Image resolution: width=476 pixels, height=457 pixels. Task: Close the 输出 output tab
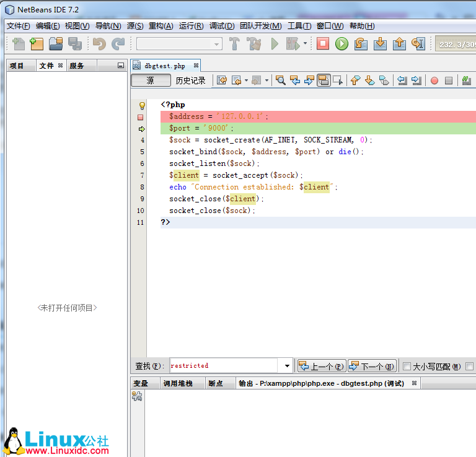(415, 383)
